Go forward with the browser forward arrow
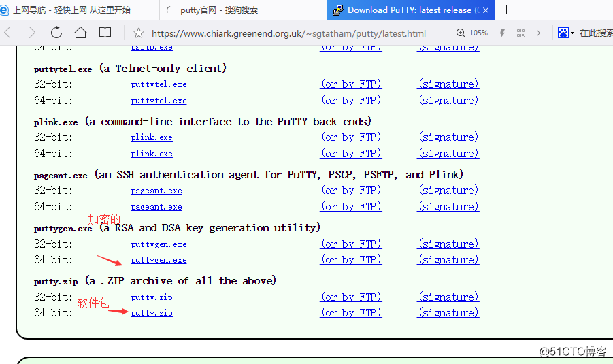The width and height of the screenshot is (613, 364). pos(32,33)
